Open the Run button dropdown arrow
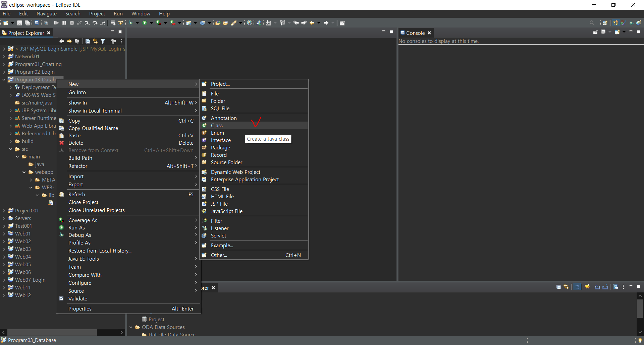 151,23
